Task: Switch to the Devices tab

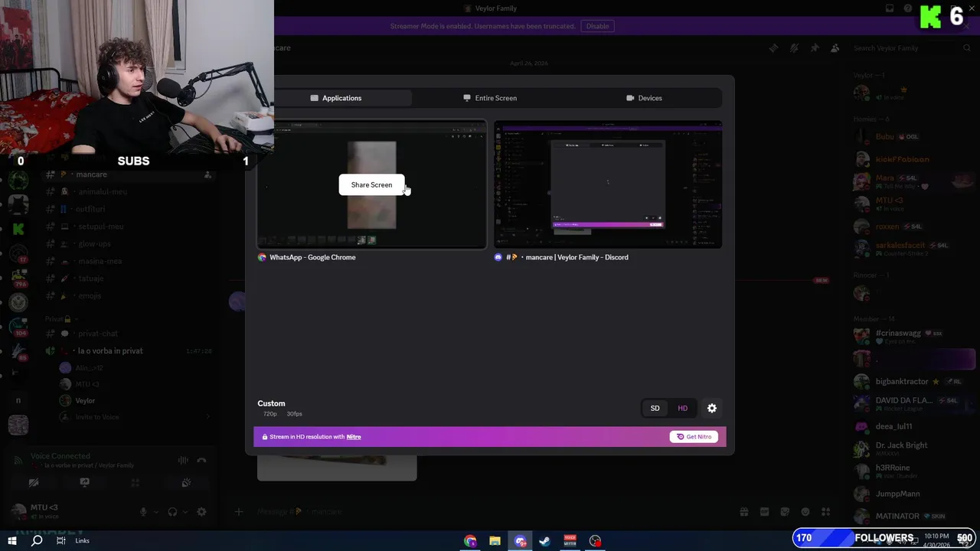Action: pos(644,98)
